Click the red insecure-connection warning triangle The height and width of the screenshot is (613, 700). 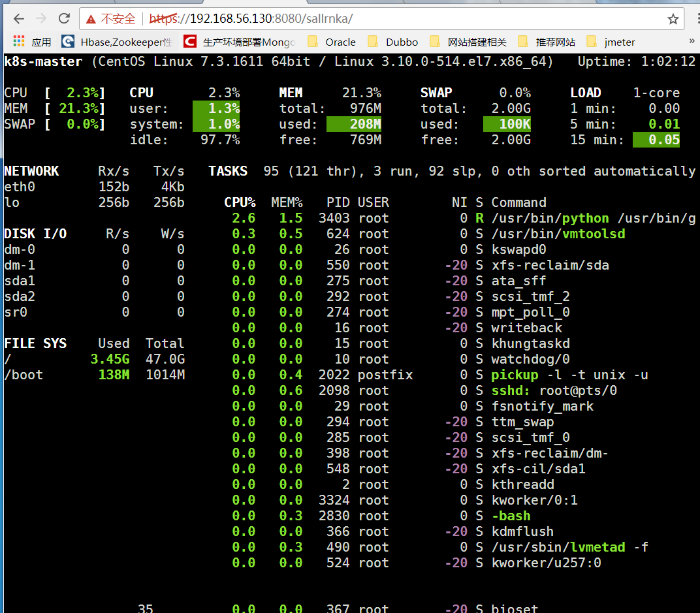tap(90, 19)
